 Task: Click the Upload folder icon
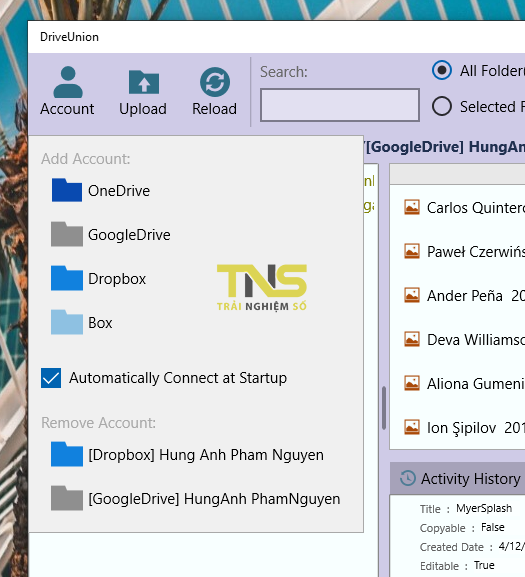[x=143, y=82]
